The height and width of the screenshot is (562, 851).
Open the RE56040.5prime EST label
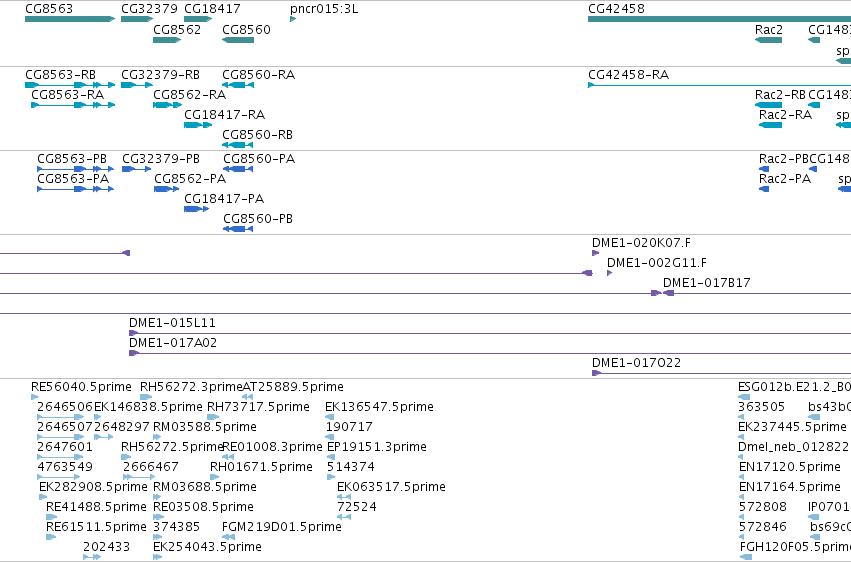(81, 387)
